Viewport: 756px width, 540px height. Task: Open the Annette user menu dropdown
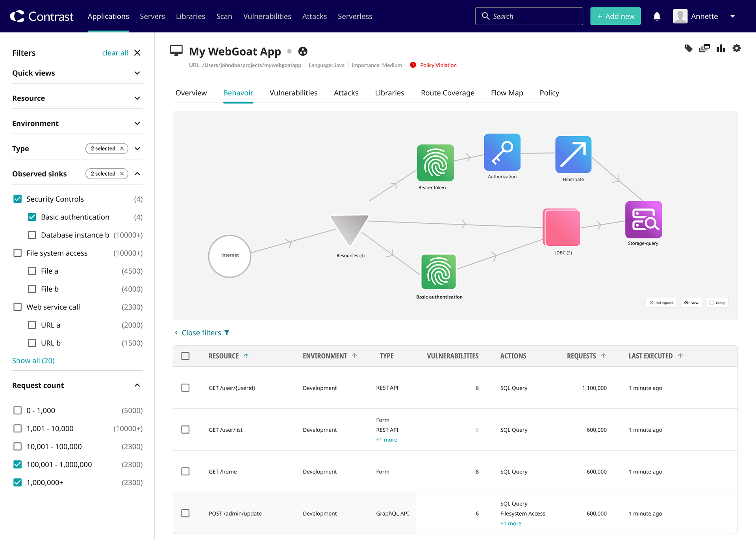[732, 17]
